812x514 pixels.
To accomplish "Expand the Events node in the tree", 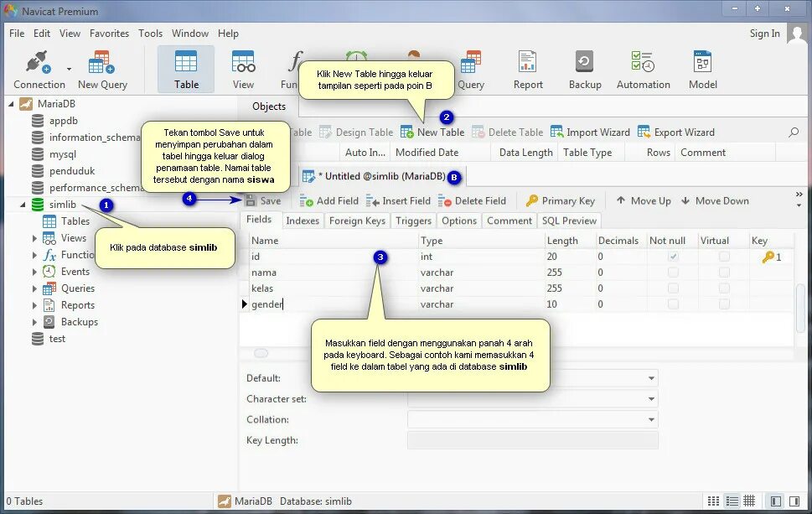I will [34, 272].
